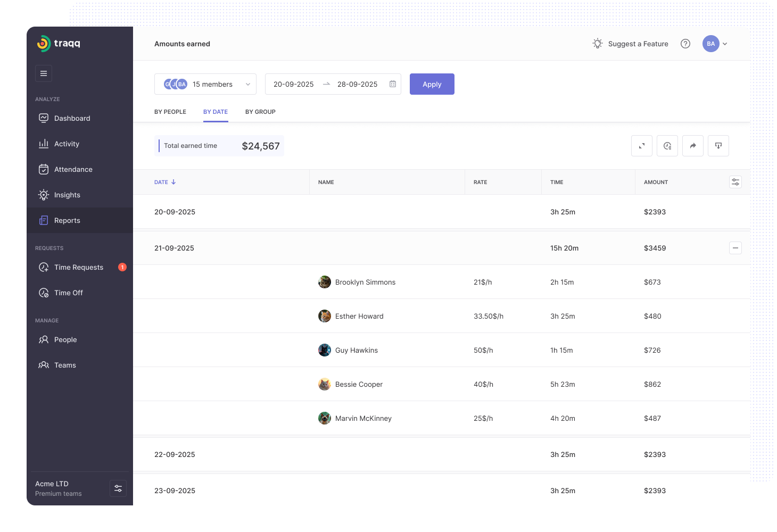Click the Suggest a Feature lightbulb icon

[x=598, y=44]
